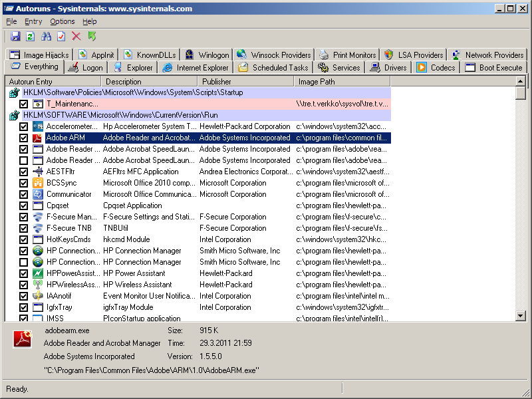Uncheck the AESTFltr entry checkbox

click(23, 172)
